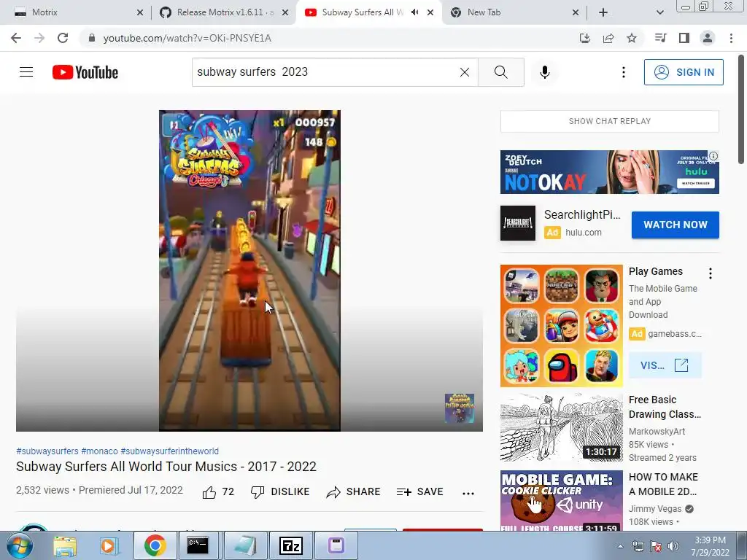Start voice search with the microphone

click(x=545, y=72)
